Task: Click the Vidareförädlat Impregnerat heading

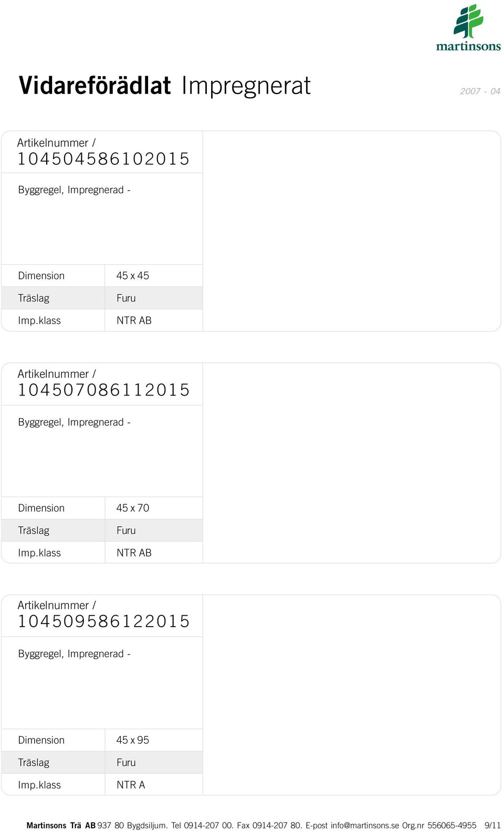Action: (x=165, y=86)
